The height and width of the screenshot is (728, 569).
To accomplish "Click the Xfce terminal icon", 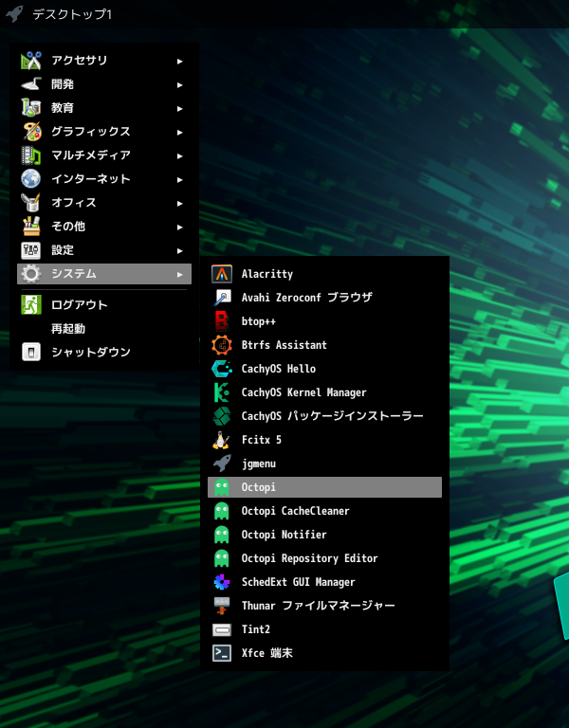I will pyautogui.click(x=222, y=653).
